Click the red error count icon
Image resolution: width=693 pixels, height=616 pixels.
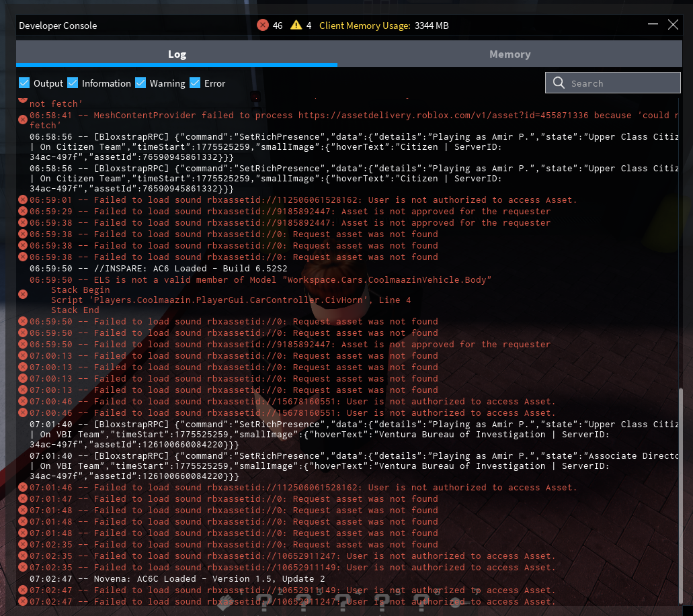262,26
